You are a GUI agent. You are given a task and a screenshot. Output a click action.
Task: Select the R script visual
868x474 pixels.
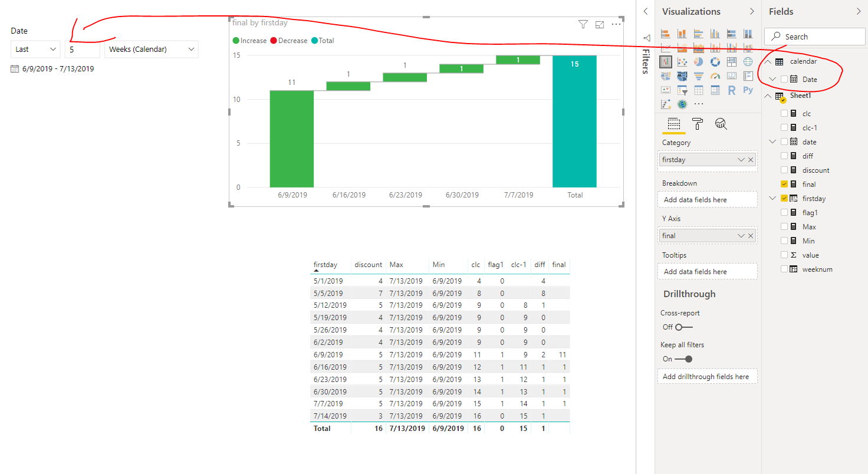[732, 90]
